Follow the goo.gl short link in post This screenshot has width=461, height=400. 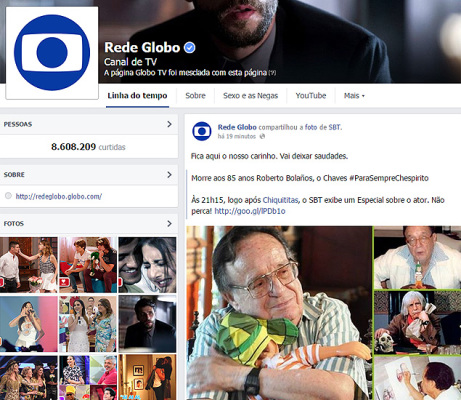tap(250, 211)
